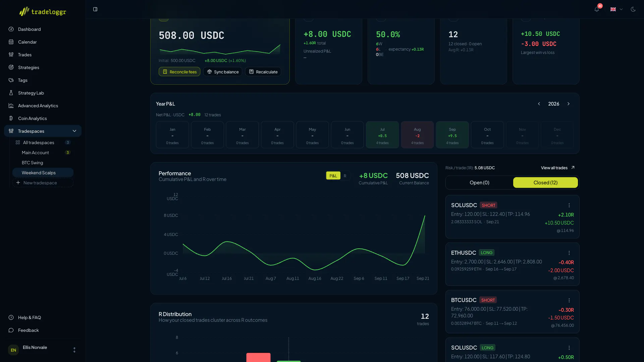Open the Tags page

click(x=43, y=80)
